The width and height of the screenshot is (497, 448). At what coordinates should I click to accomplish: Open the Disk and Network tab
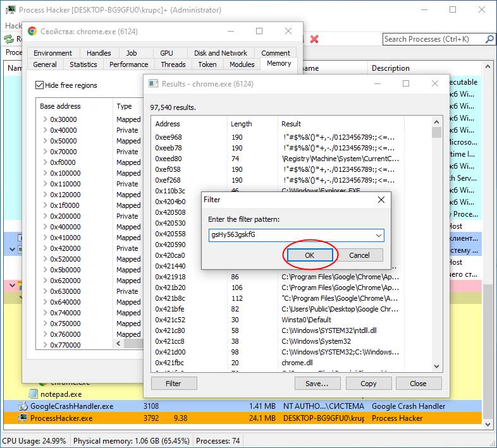pyautogui.click(x=221, y=53)
